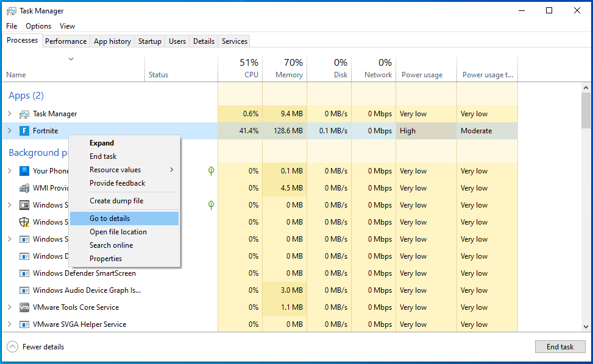Sort by the Power usage column header
The image size is (593, 364).
coord(427,69)
